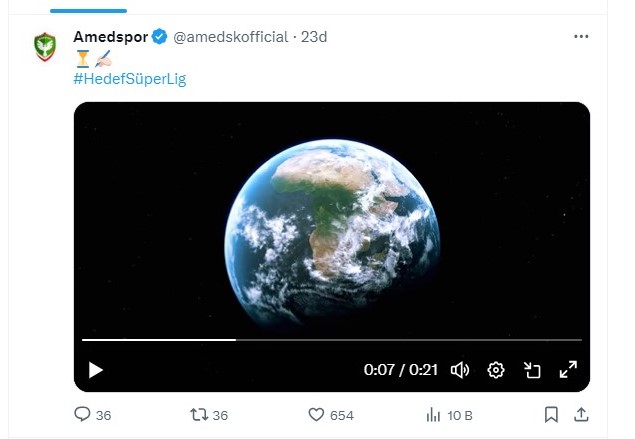Open the 23d timestamp link
The image size is (635, 439).
tap(315, 37)
